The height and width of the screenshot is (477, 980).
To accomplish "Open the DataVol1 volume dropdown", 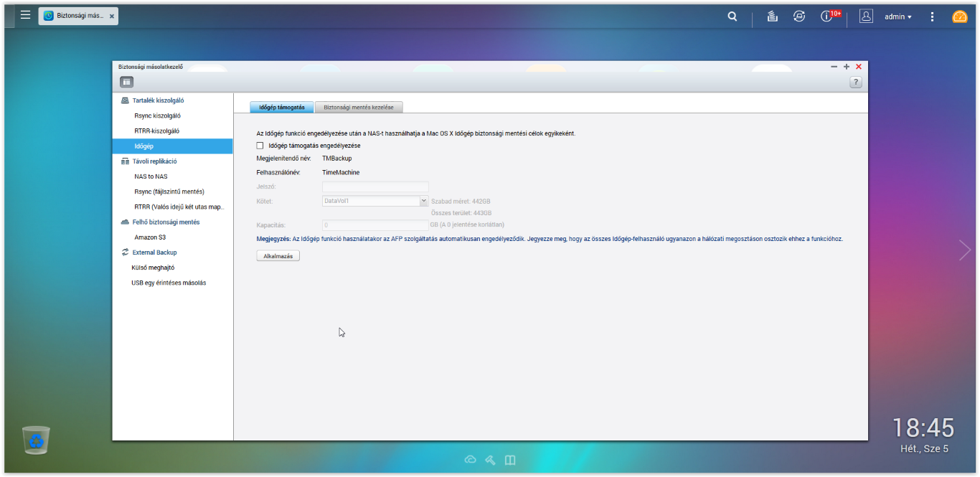I will (x=423, y=202).
